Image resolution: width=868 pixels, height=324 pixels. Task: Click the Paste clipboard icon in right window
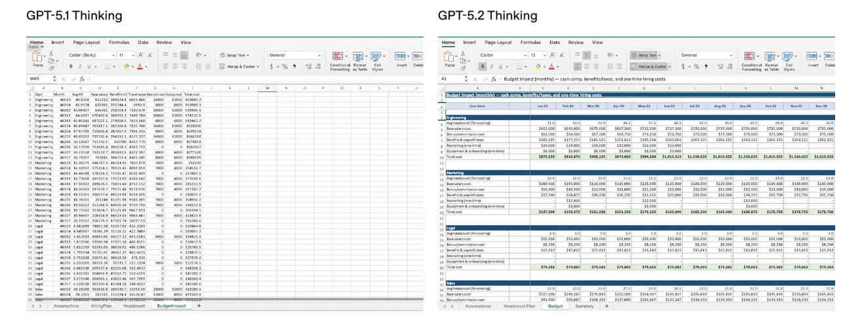click(x=449, y=58)
